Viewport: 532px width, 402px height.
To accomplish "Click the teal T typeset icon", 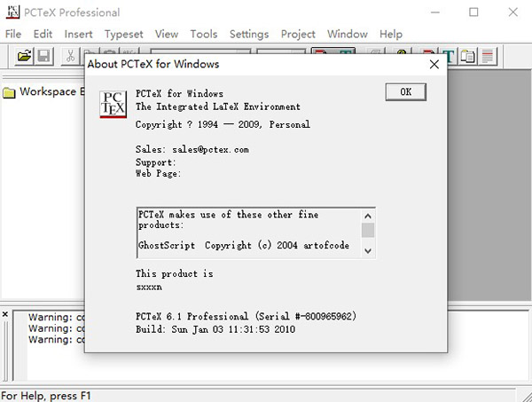I will (449, 56).
